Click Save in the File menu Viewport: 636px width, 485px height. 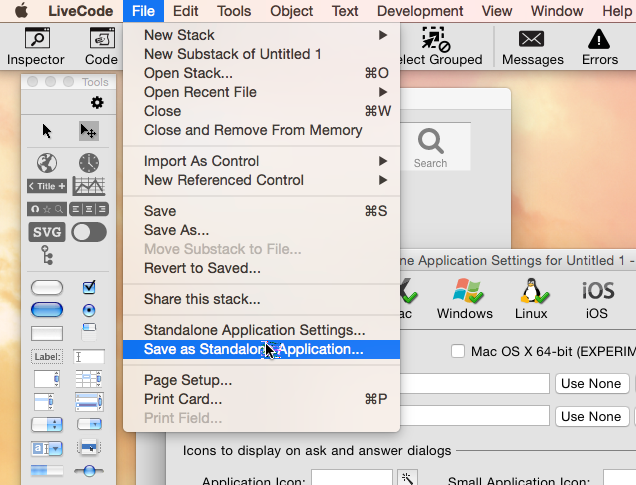point(262,211)
